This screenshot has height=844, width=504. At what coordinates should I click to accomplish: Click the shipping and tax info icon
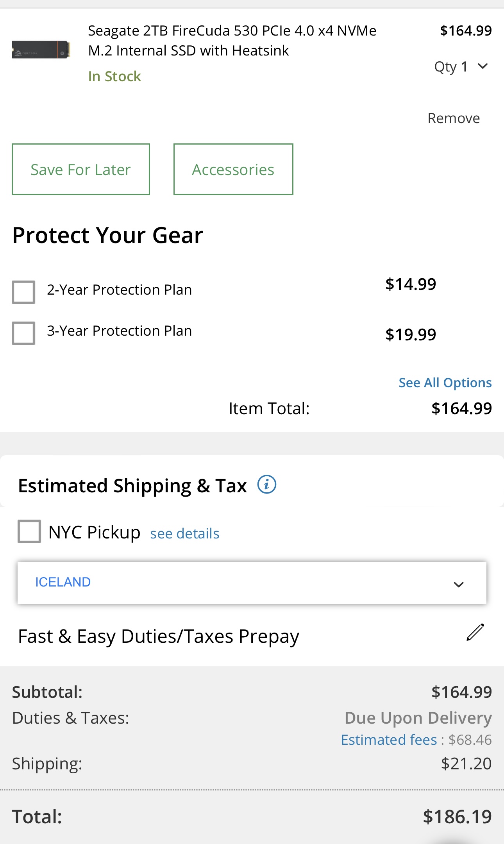tap(266, 485)
